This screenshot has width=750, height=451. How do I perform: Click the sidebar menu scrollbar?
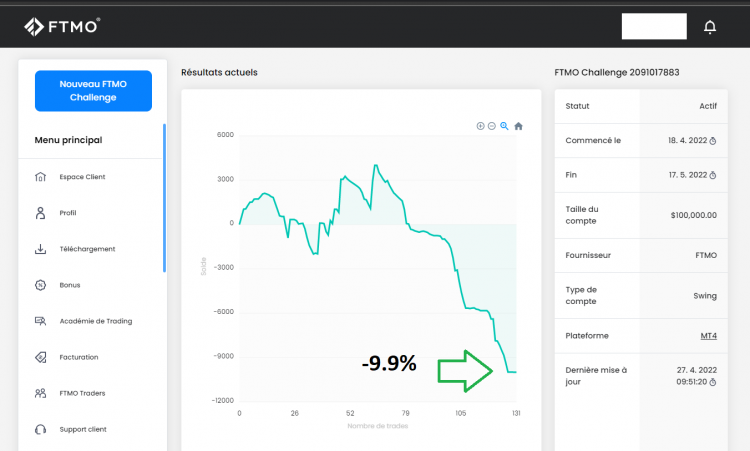coord(165,198)
